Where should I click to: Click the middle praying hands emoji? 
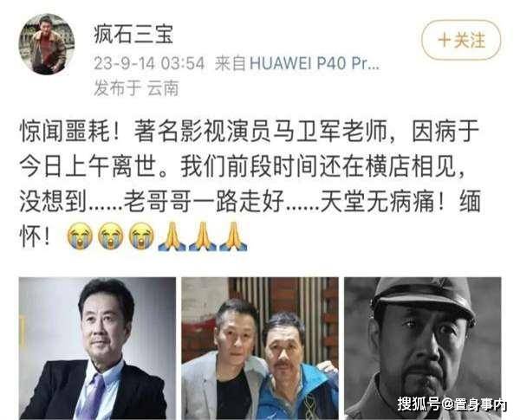pos(203,236)
